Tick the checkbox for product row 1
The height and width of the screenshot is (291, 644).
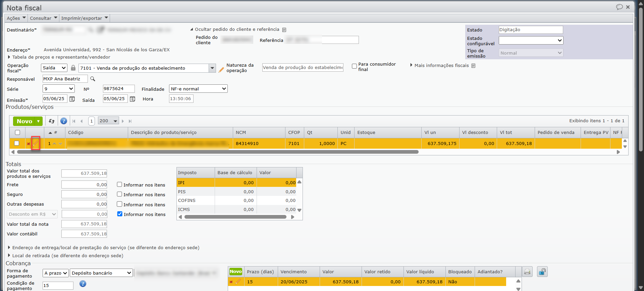coord(16,143)
